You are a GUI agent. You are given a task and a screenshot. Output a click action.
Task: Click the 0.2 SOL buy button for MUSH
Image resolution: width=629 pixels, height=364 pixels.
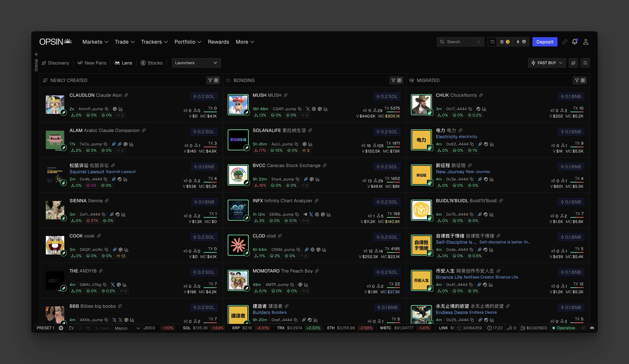tap(387, 96)
